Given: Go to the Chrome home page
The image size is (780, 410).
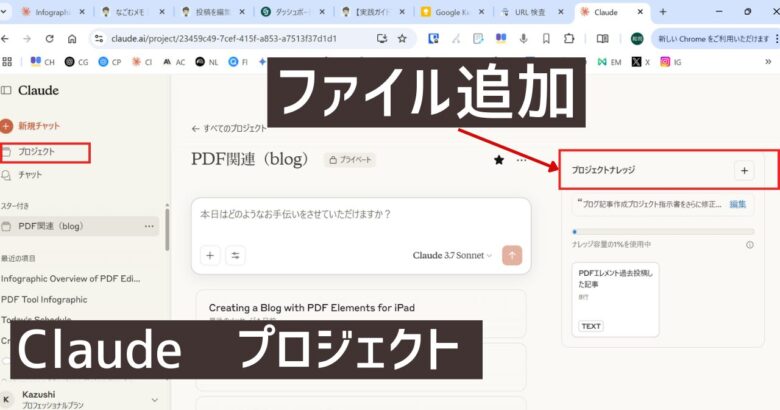Looking at the screenshot, I should 72,38.
